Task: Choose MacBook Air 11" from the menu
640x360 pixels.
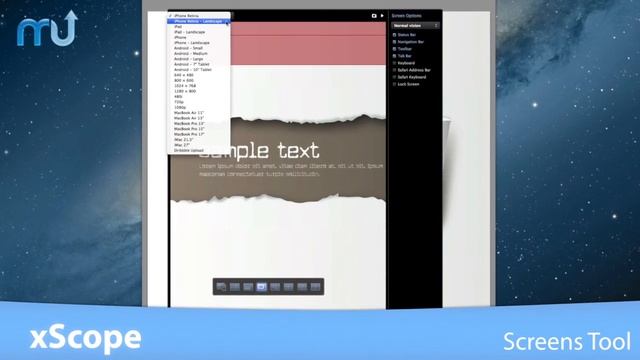Action: [x=199, y=113]
